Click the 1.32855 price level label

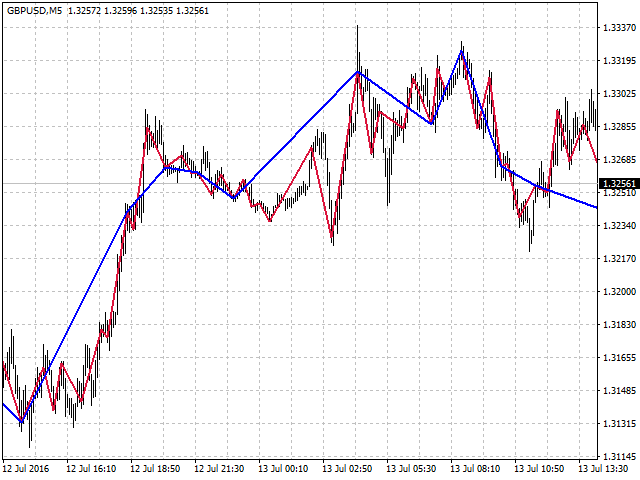click(619, 127)
